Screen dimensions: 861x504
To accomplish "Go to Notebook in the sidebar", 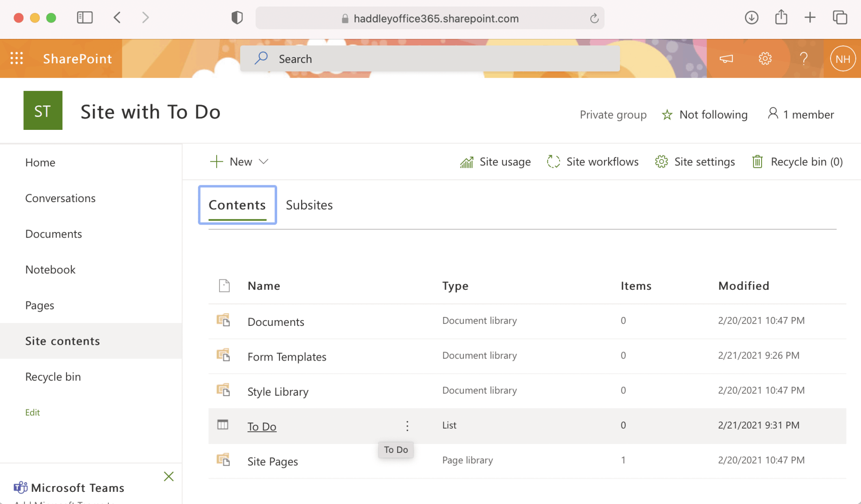I will click(x=50, y=270).
